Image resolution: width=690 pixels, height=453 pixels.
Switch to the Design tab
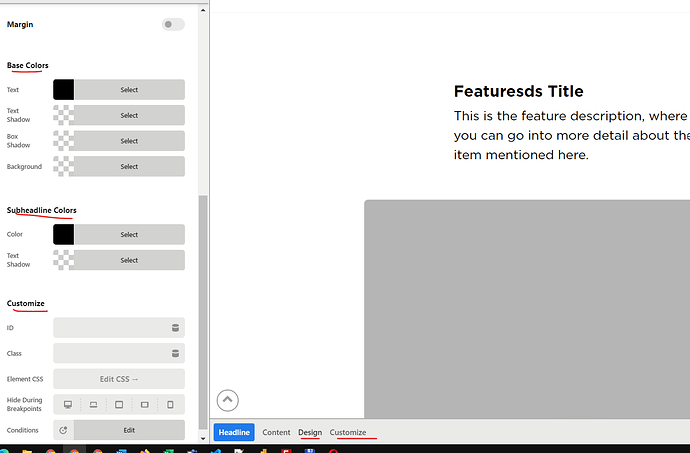(310, 432)
